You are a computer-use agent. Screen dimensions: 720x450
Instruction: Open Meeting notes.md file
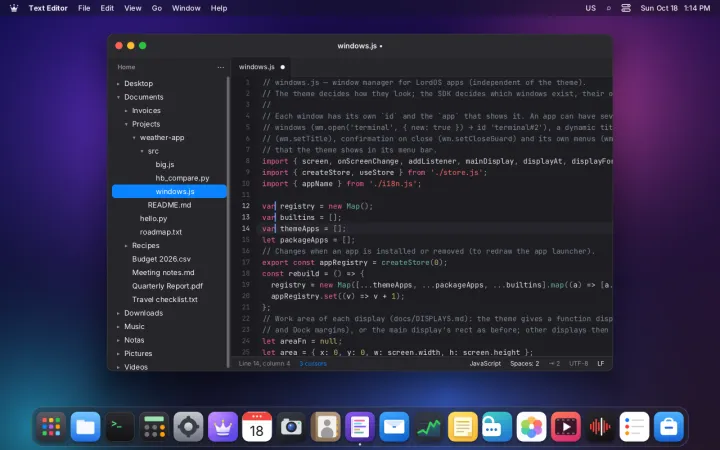coord(169,273)
